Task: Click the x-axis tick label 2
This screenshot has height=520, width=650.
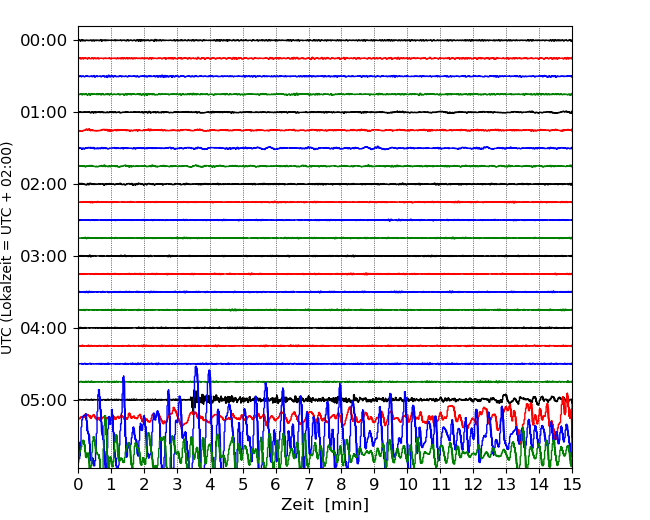Action: (144, 484)
